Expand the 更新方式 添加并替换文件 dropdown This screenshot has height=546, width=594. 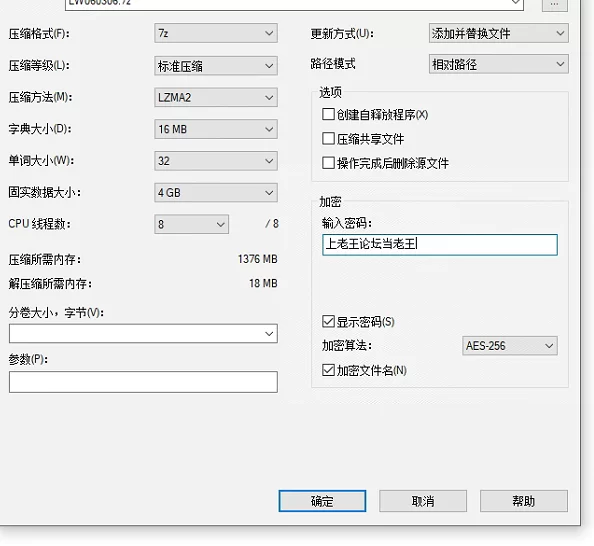pyautogui.click(x=499, y=33)
